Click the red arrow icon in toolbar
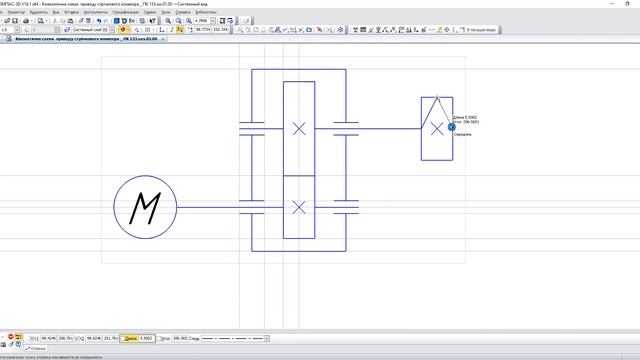640x360 pixels. [x=319, y=30]
